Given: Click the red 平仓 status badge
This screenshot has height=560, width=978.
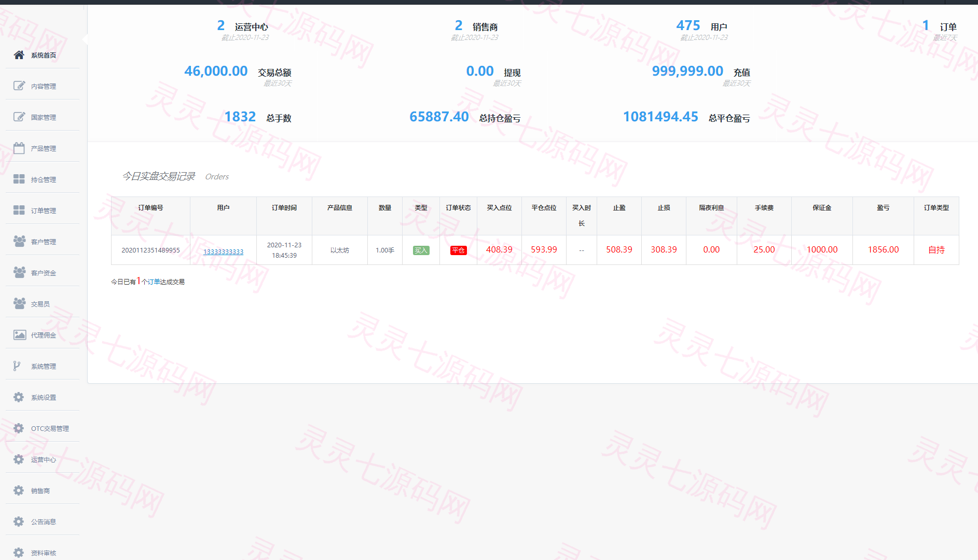Looking at the screenshot, I should point(459,250).
